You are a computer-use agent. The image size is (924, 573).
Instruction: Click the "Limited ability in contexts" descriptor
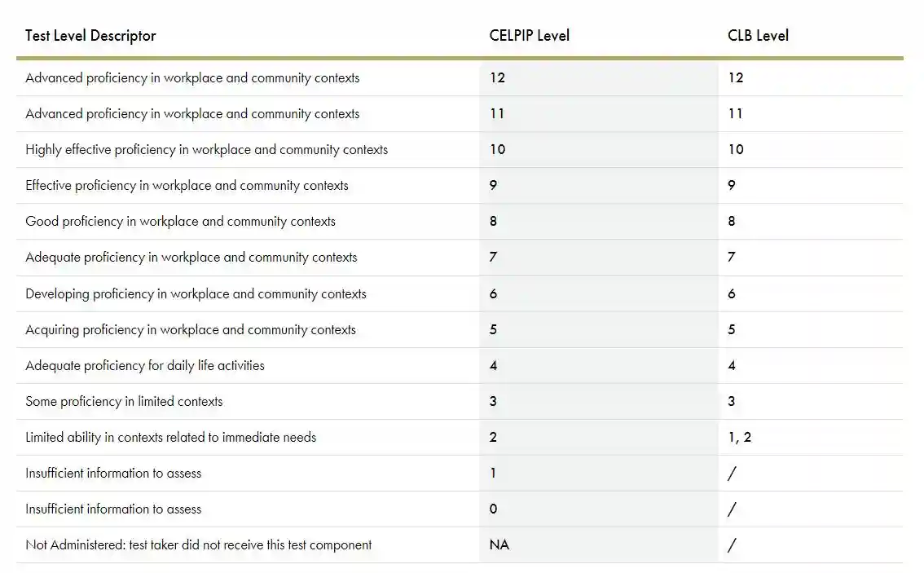point(170,438)
